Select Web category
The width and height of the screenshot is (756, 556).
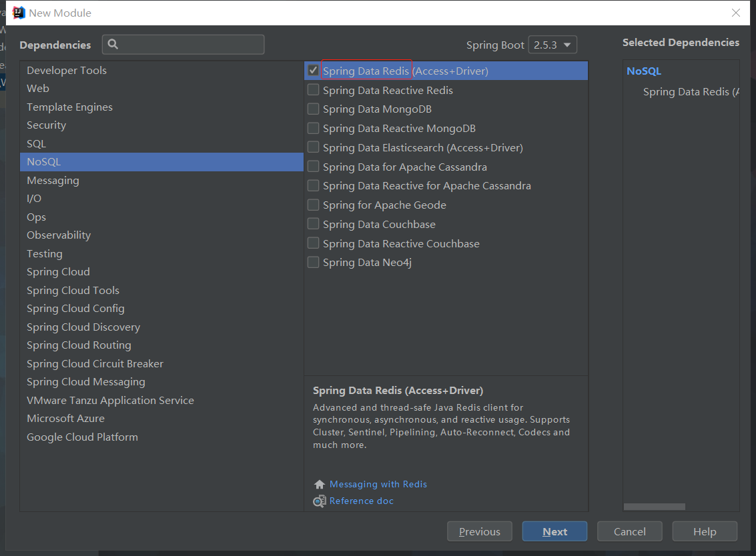pyautogui.click(x=161, y=89)
